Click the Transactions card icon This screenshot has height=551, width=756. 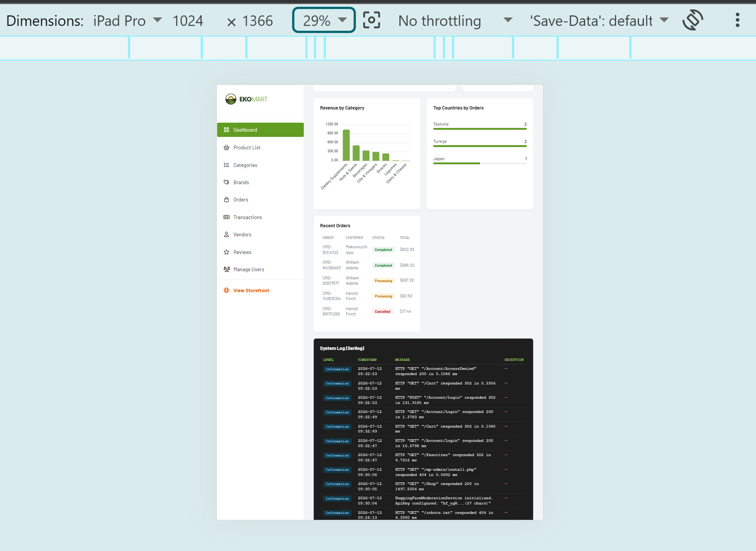[x=226, y=217]
